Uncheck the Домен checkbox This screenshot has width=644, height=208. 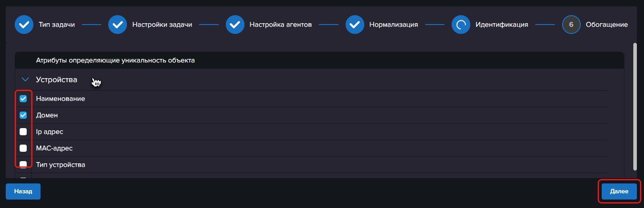(23, 115)
